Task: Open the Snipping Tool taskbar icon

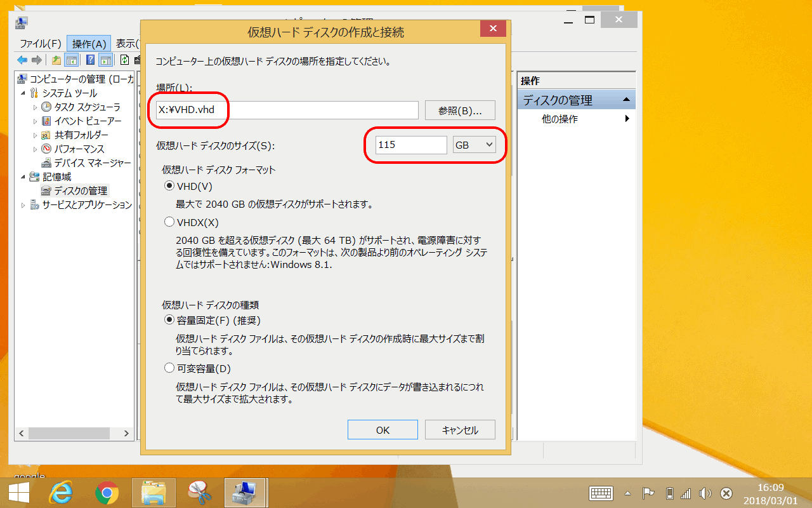Action: coord(199,493)
